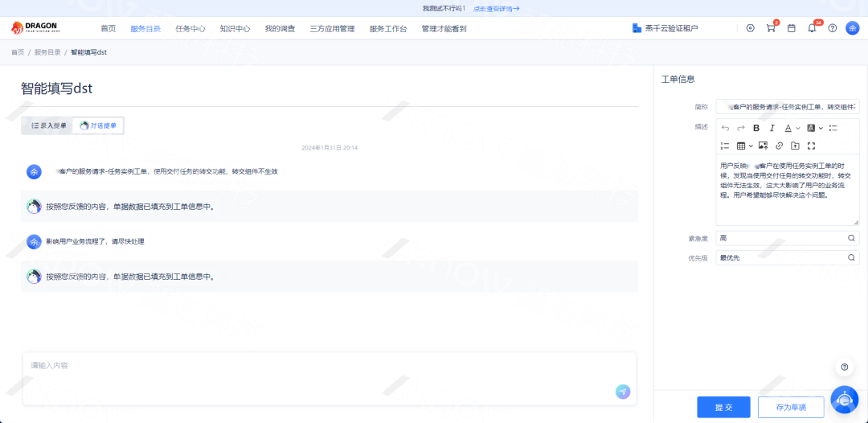Viewport: 868px width, 423px height.
Task: Open the 燕千云验证租户 tenant switcher
Action: [665, 28]
